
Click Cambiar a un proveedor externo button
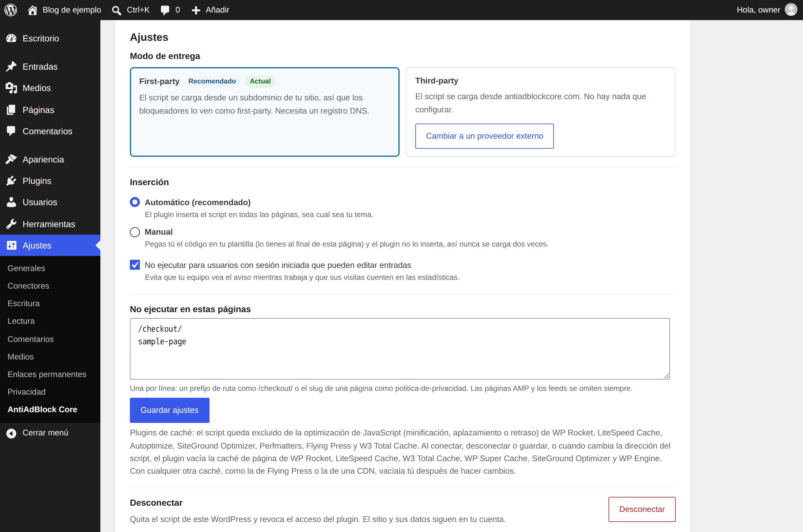(484, 136)
